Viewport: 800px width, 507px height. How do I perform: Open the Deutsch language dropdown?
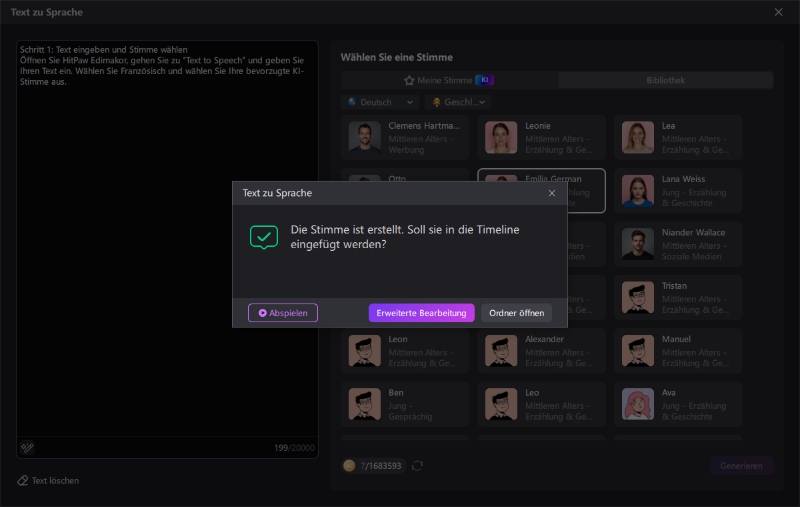click(x=380, y=102)
